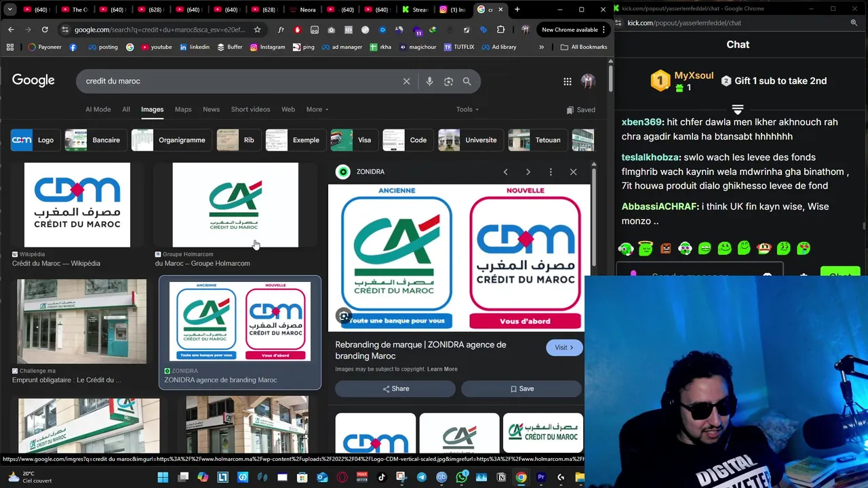Open the Challenge.ma bank branch thumbnail
868x488 pixels.
pos(81,321)
